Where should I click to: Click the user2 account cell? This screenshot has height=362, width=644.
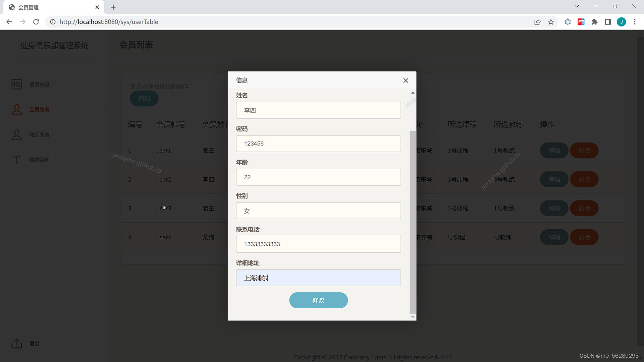[x=163, y=179]
